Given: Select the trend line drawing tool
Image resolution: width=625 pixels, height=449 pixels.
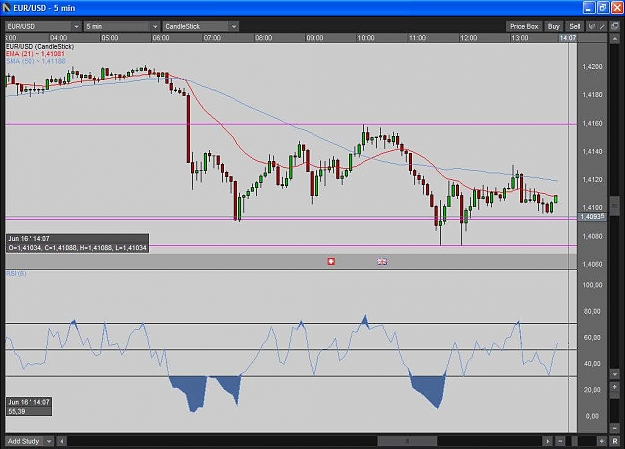Looking at the screenshot, I should 602,26.
